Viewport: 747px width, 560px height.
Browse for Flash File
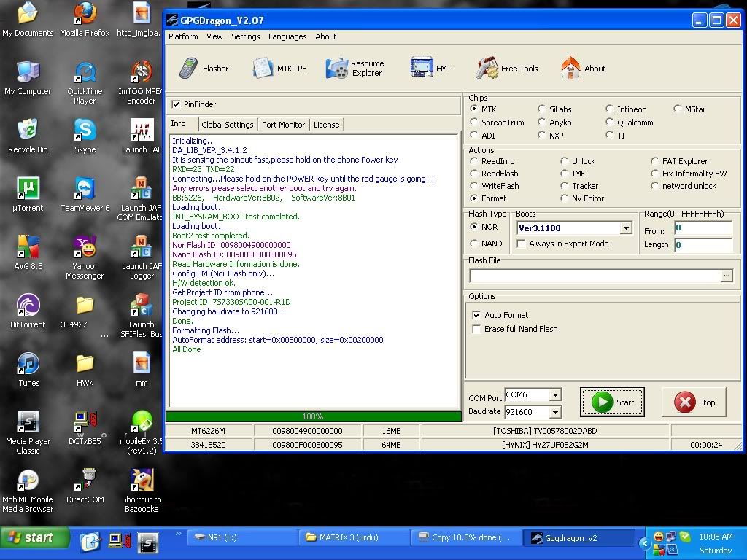coord(727,276)
